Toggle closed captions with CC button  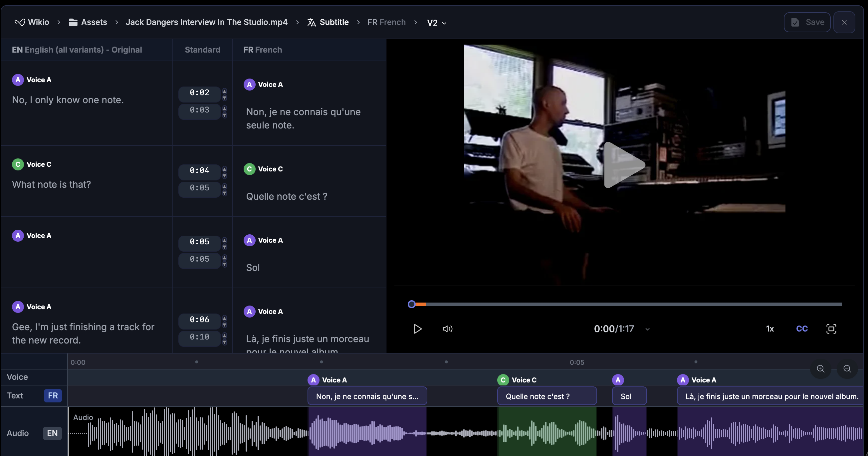point(802,329)
